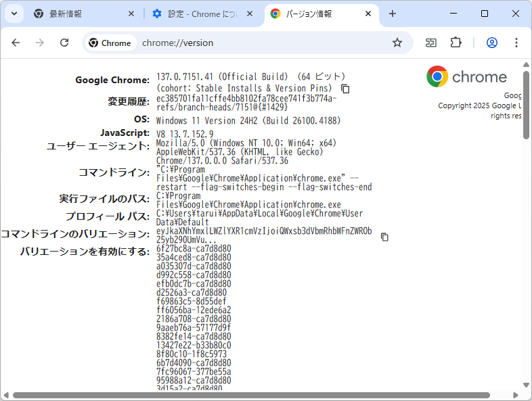Click variation 8f80c10-1f8c5973
This screenshot has width=532, height=401.
point(192,354)
